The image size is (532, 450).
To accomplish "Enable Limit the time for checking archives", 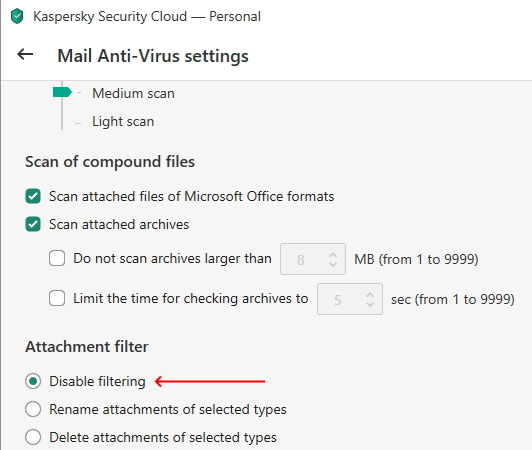I will click(x=57, y=298).
